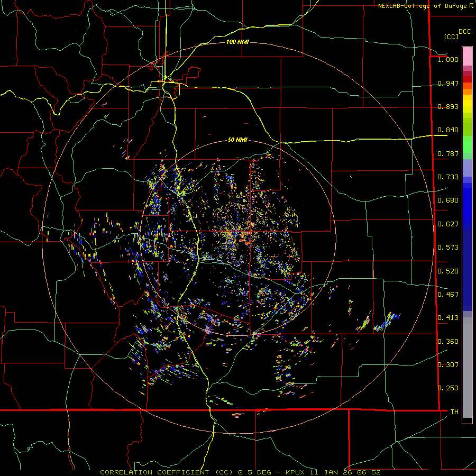This screenshot has width=476, height=476.
Task: Click the 50 NMI range ring label
Action: pos(237,140)
